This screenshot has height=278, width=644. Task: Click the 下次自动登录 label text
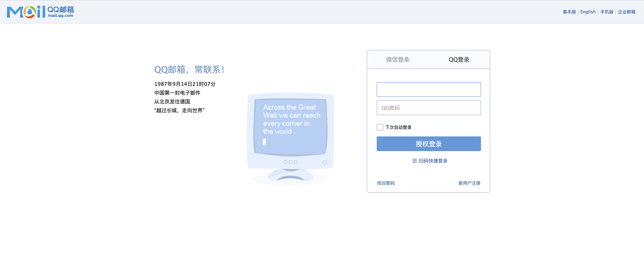pyautogui.click(x=398, y=127)
